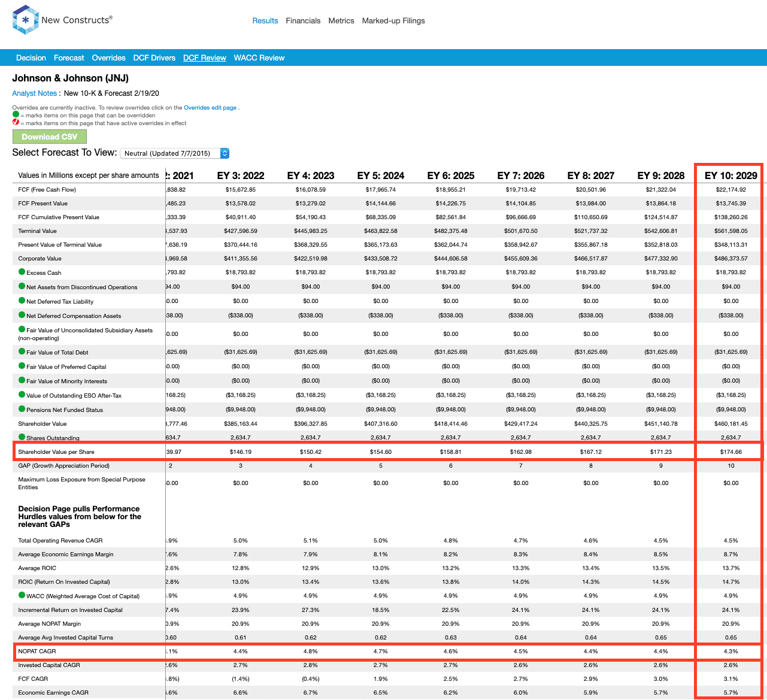Click the EY 3: 2022 column header

241,175
